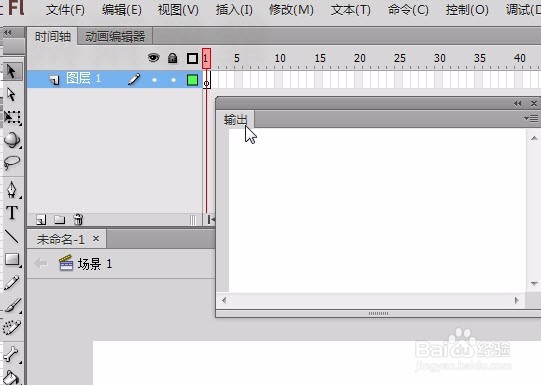Click the delete layer trash icon
Screen dimensions: 541x385
tap(78, 219)
